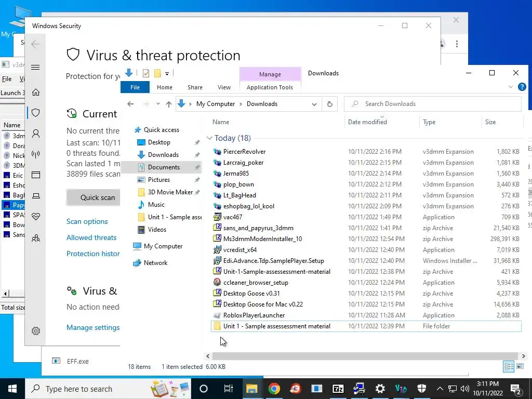This screenshot has height=399, width=532.
Task: Open the address bar history dropdown
Action: point(314,104)
